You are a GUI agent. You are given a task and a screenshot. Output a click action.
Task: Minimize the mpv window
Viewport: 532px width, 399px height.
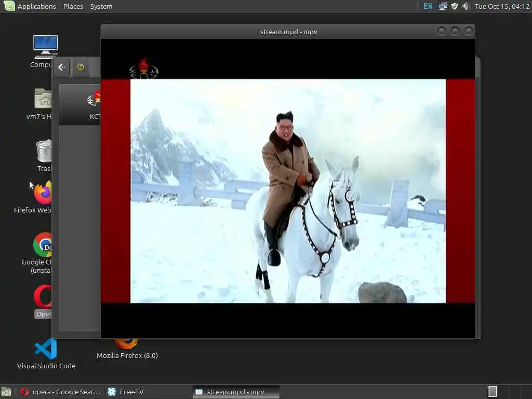click(442, 32)
